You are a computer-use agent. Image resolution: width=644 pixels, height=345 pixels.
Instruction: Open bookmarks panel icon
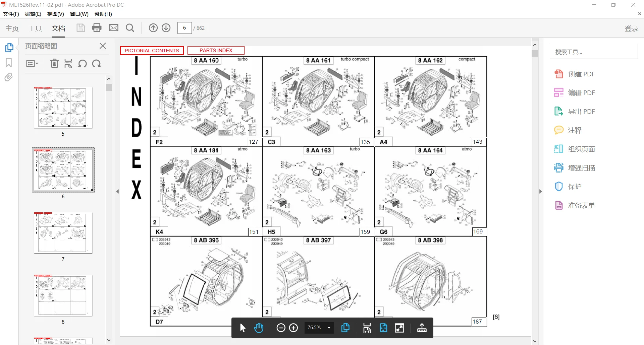tap(9, 63)
